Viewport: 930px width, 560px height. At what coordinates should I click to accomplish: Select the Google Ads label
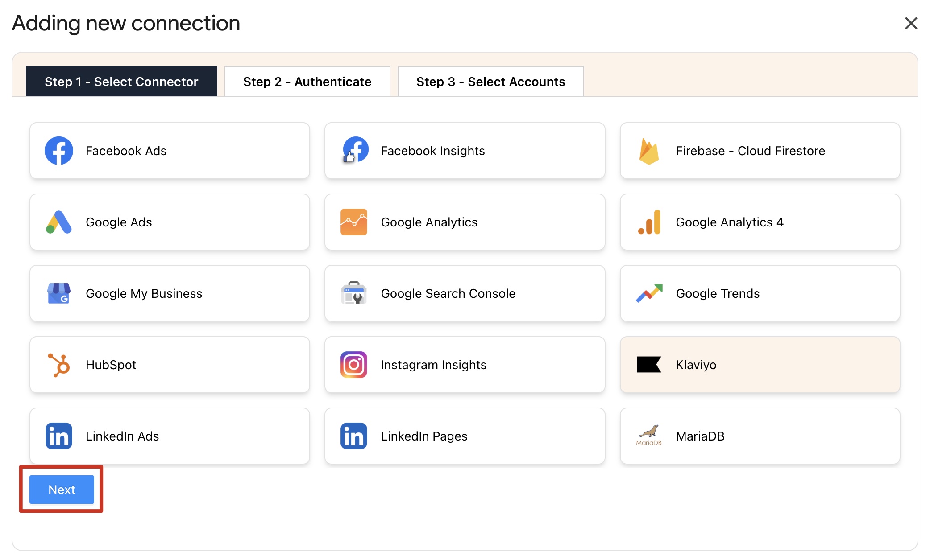point(119,222)
